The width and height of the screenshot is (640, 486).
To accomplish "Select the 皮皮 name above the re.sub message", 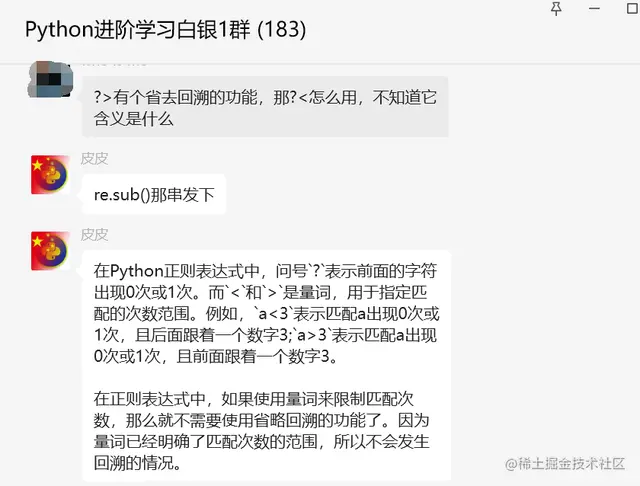I will point(94,159).
